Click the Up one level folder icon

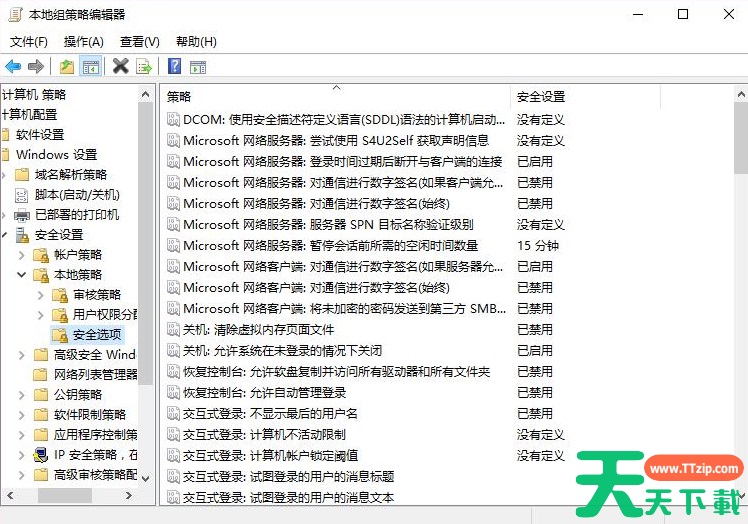point(67,66)
